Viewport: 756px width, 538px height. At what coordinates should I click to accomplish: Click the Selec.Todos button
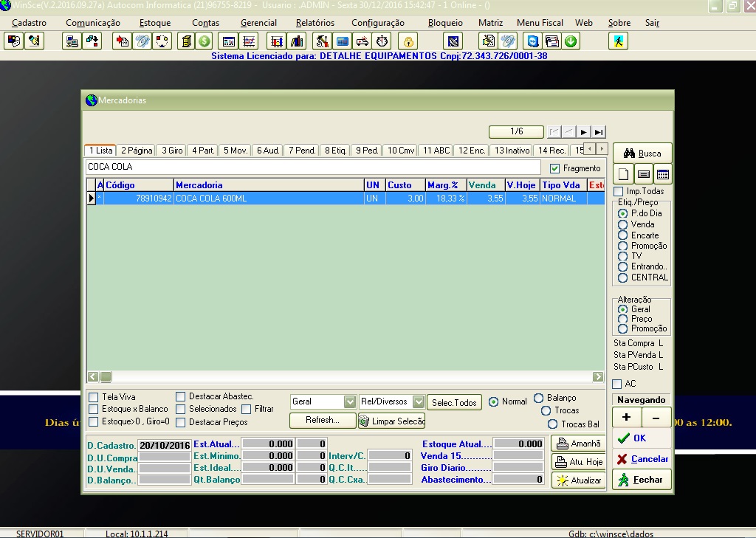[x=454, y=402]
